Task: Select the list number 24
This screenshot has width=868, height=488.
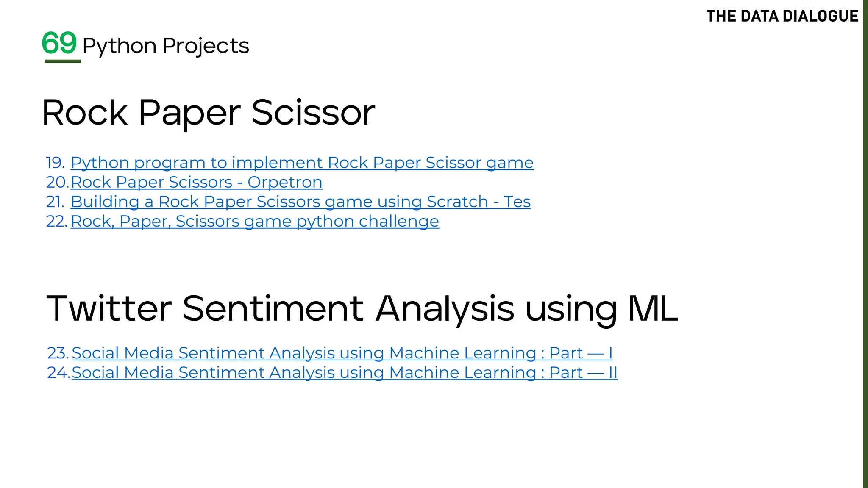Action: 58,372
